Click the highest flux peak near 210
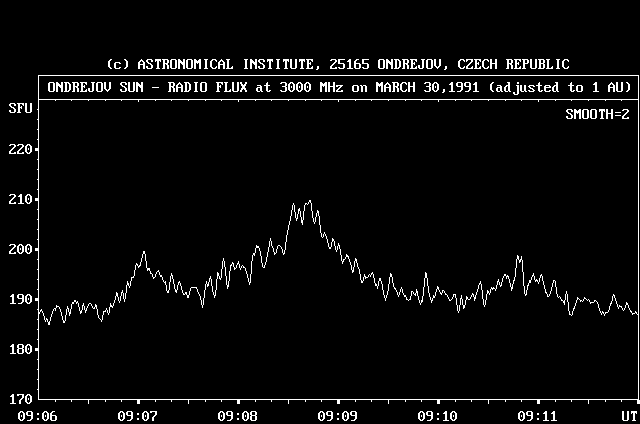The height and width of the screenshot is (424, 640). 310,201
